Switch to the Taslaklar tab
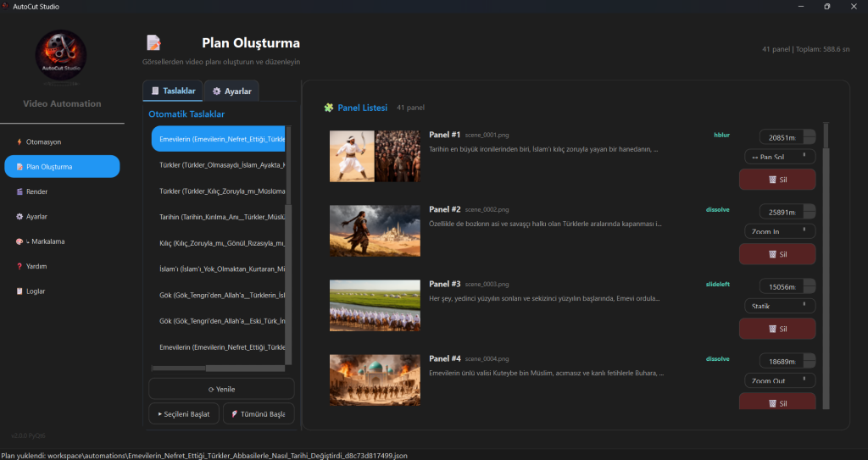Image resolution: width=868 pixels, height=460 pixels. click(x=173, y=91)
